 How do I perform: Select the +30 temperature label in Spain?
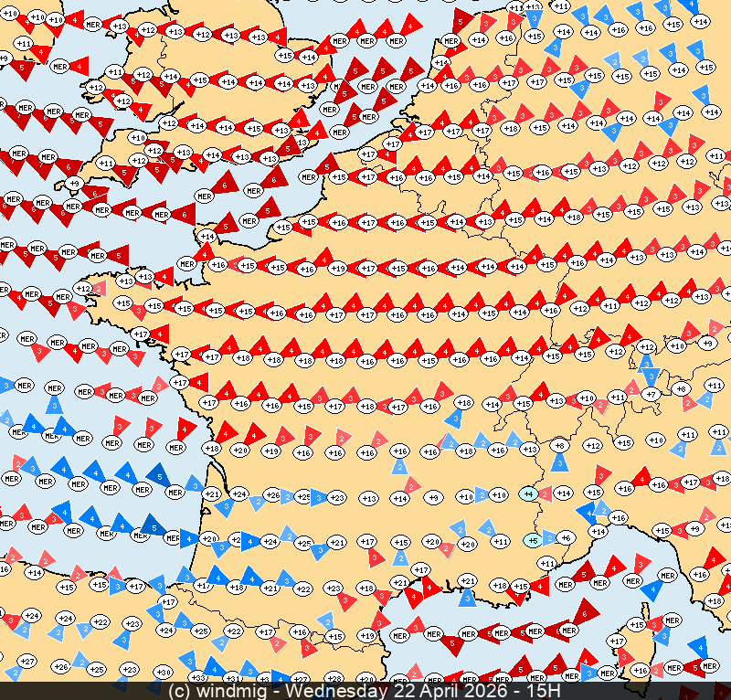[x=163, y=673]
